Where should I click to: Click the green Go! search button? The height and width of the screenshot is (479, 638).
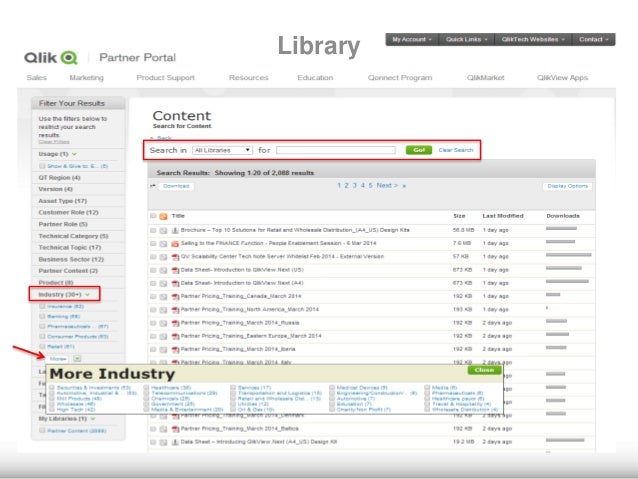pyautogui.click(x=419, y=150)
